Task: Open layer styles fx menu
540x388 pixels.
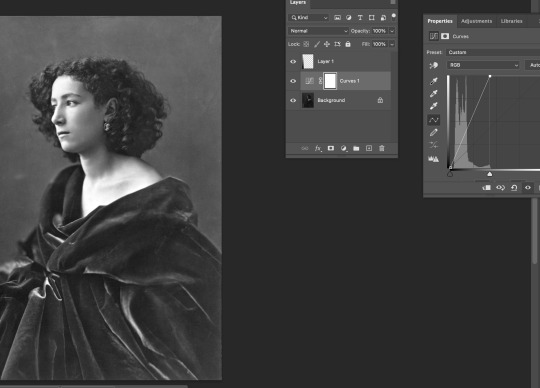Action: pos(318,148)
